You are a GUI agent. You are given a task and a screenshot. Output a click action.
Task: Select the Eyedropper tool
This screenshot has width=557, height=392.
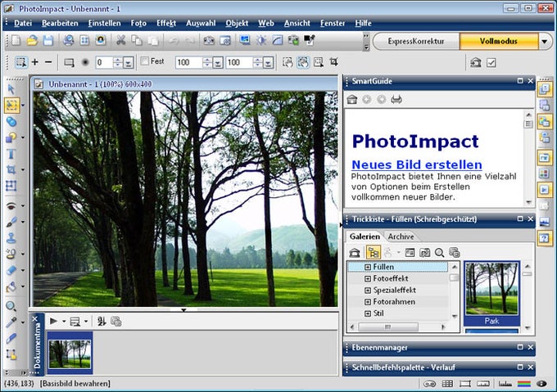[11, 322]
